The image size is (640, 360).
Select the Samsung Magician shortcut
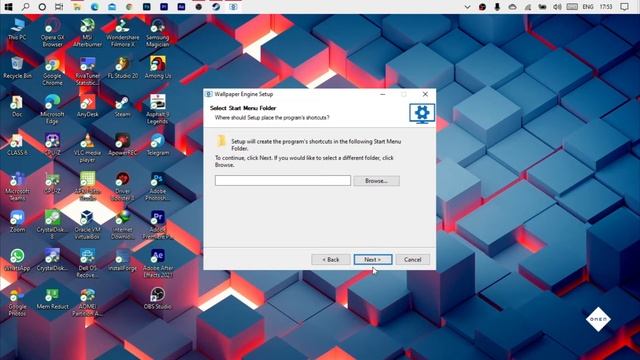pos(158,33)
